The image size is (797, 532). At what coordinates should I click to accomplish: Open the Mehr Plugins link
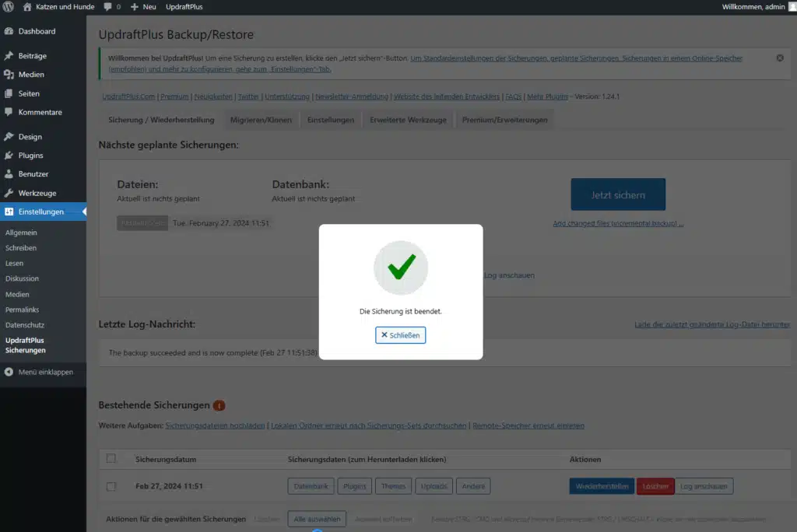[547, 96]
